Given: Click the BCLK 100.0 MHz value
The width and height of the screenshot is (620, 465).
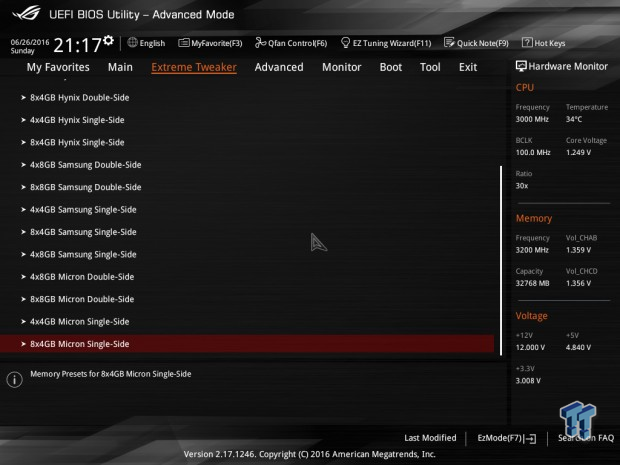Looking at the screenshot, I should (533, 152).
